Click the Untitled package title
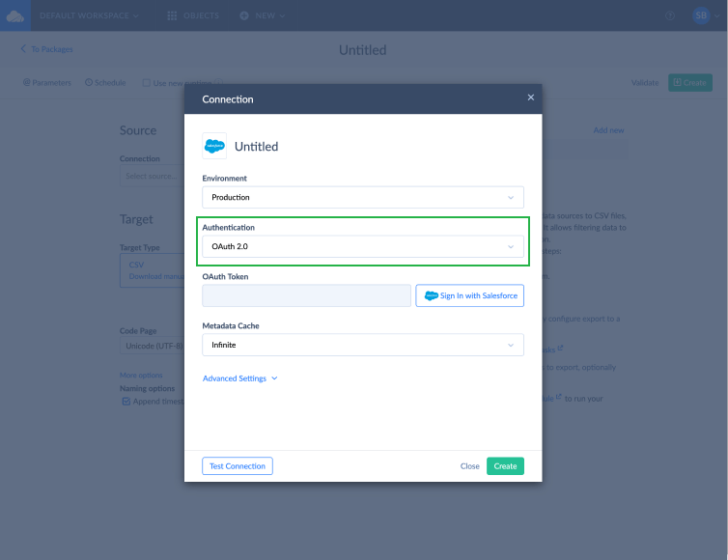The height and width of the screenshot is (560, 728). pos(363,50)
